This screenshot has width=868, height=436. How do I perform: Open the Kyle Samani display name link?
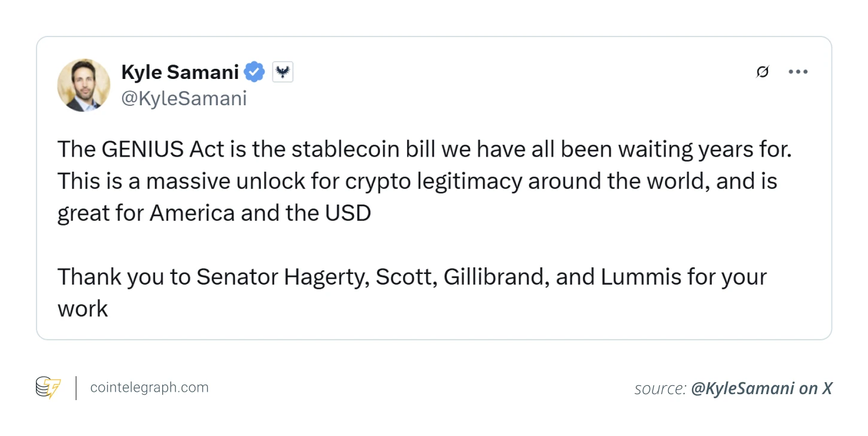pyautogui.click(x=180, y=72)
